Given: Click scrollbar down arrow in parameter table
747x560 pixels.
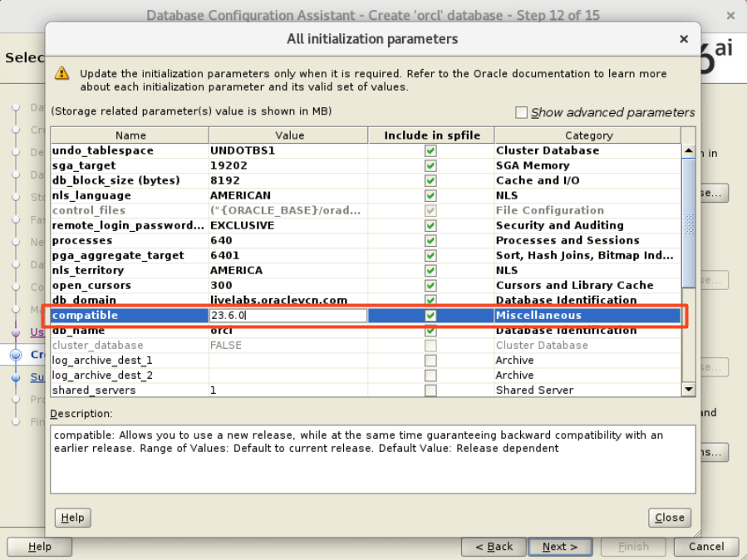Looking at the screenshot, I should (688, 389).
